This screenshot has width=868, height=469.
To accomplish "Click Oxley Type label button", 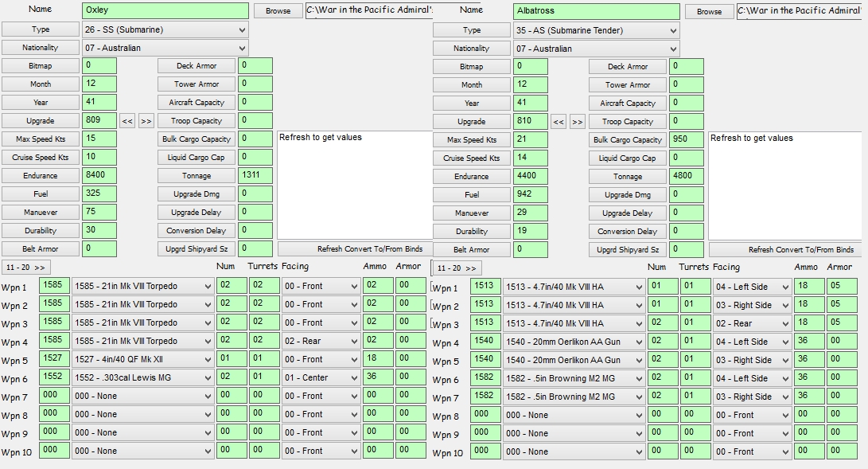I will [41, 29].
